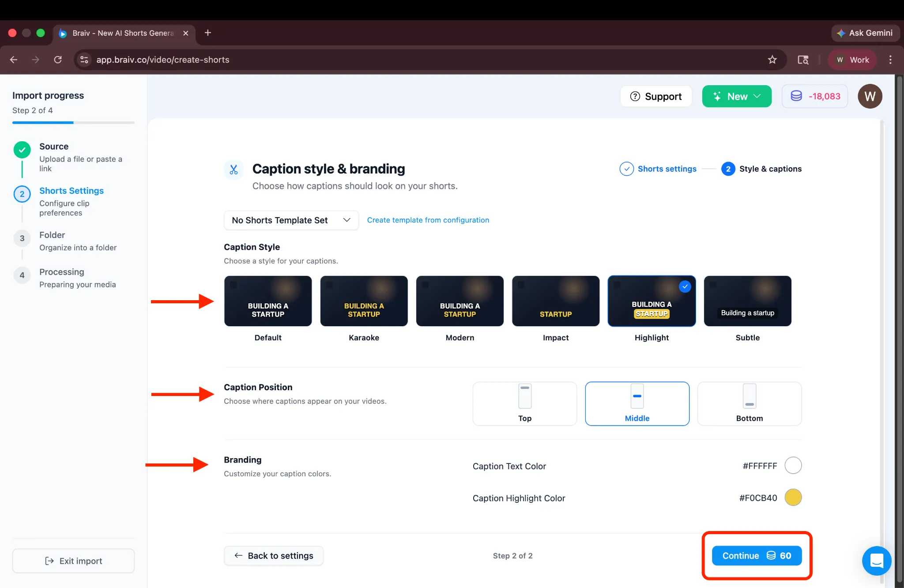Close the Braiv browser tab
Image resolution: width=904 pixels, height=588 pixels.
click(186, 33)
